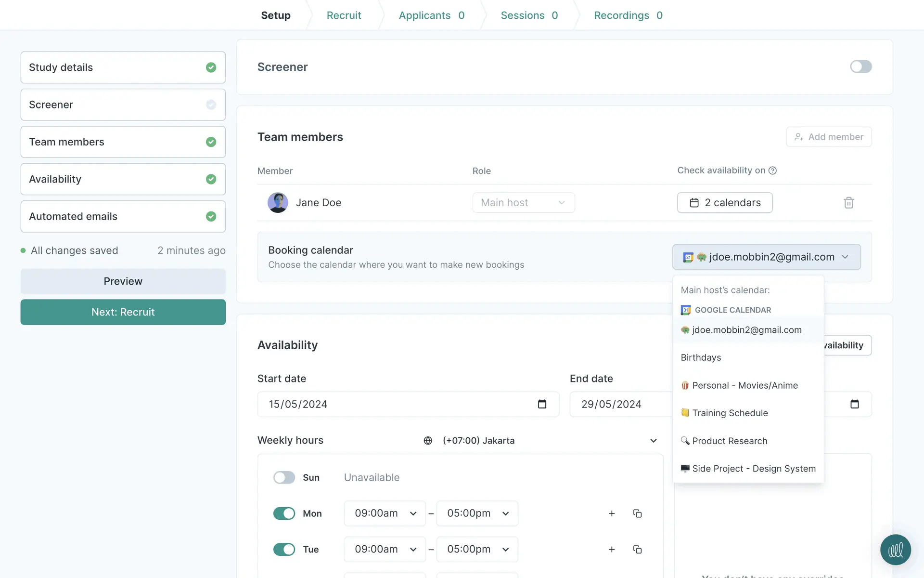The width and height of the screenshot is (924, 578).
Task: Add a time slot to Tuesday
Action: coord(612,550)
